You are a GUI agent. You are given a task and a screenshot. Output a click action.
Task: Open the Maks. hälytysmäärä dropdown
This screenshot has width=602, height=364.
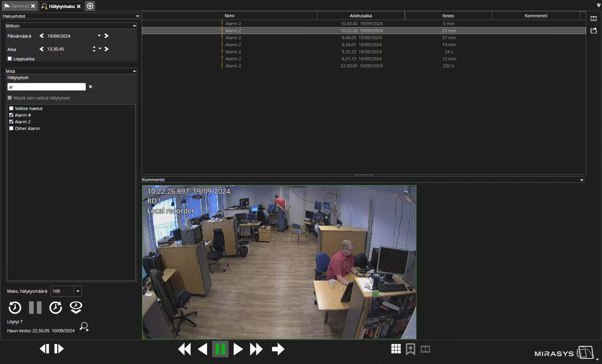pos(78,291)
